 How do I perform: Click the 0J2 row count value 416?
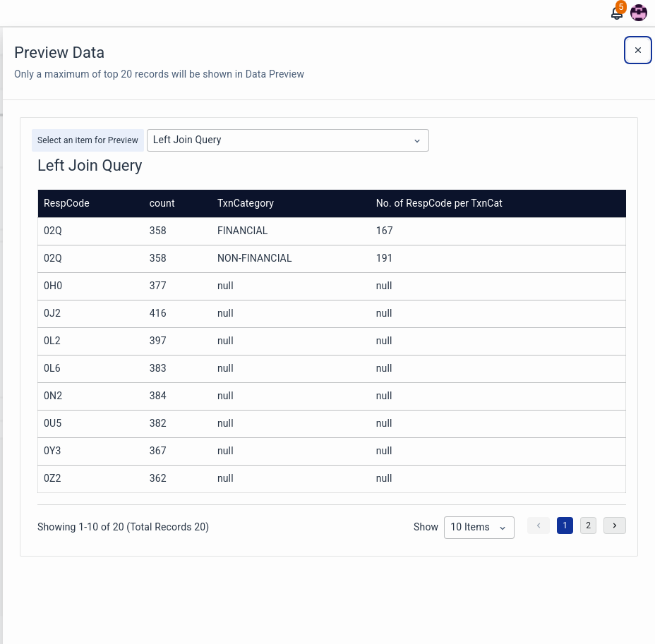click(x=157, y=313)
